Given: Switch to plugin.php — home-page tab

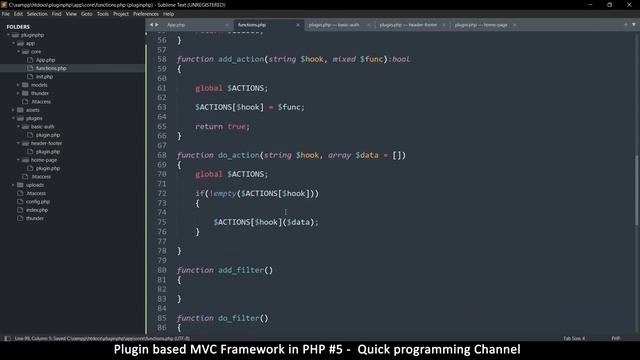Looking at the screenshot, I should (481, 25).
